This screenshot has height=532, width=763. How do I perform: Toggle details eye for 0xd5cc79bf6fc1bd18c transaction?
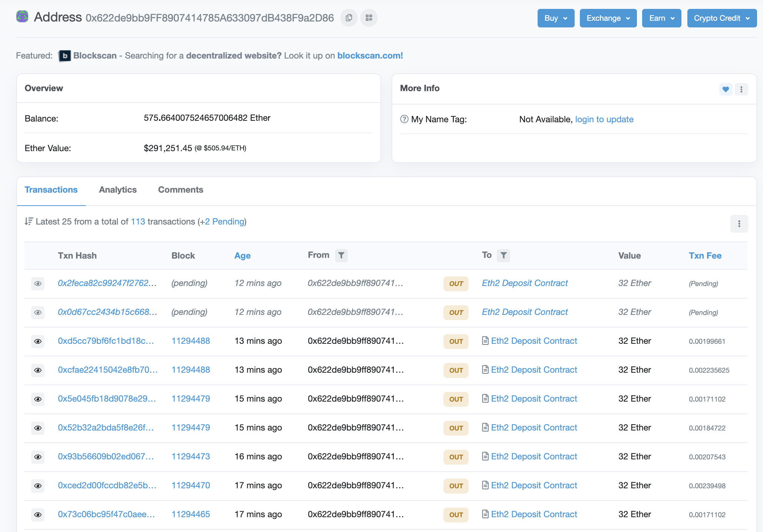coord(38,342)
